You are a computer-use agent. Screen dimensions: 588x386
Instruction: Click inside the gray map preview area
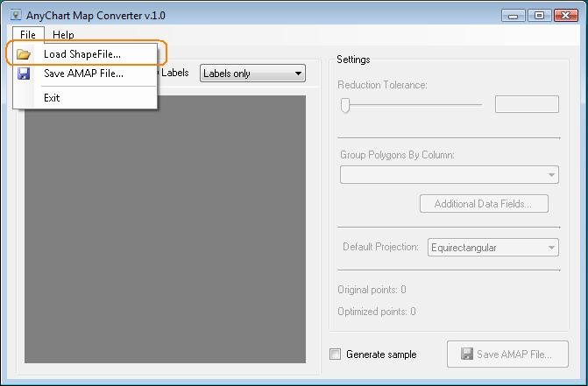coord(165,228)
